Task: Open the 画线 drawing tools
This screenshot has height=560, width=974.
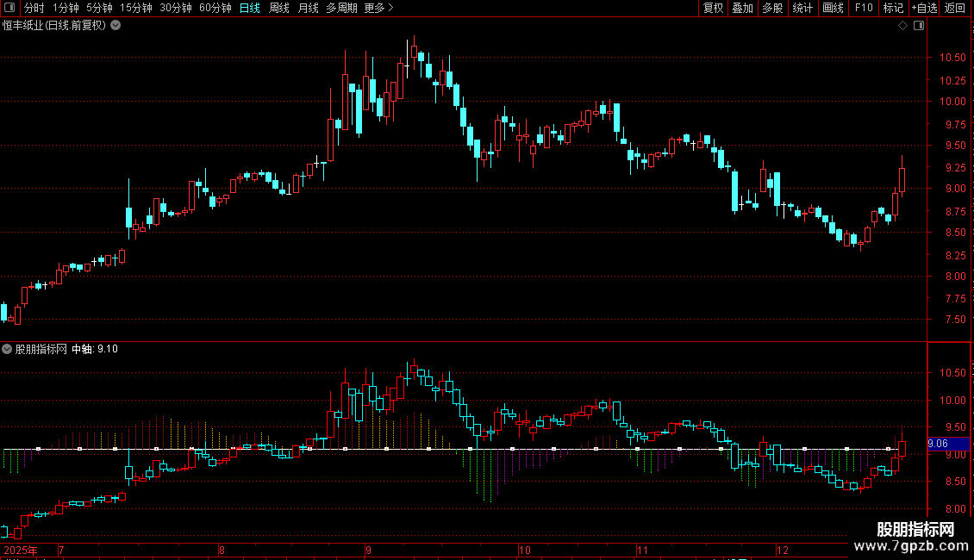Action: pos(833,8)
